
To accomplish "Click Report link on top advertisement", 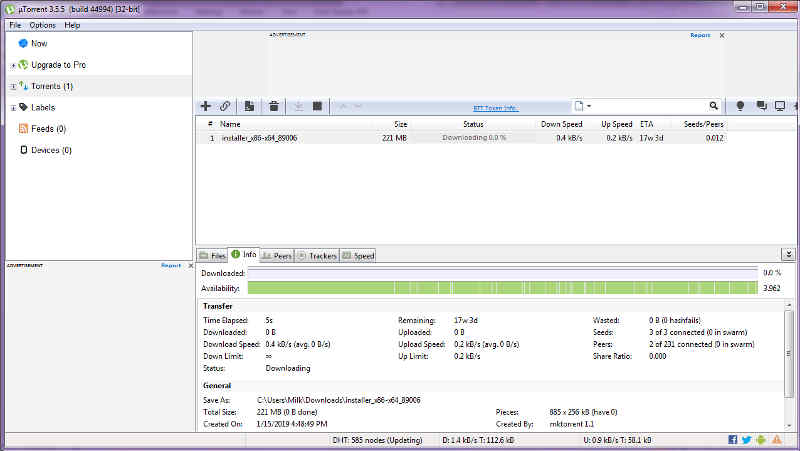I will 700,35.
